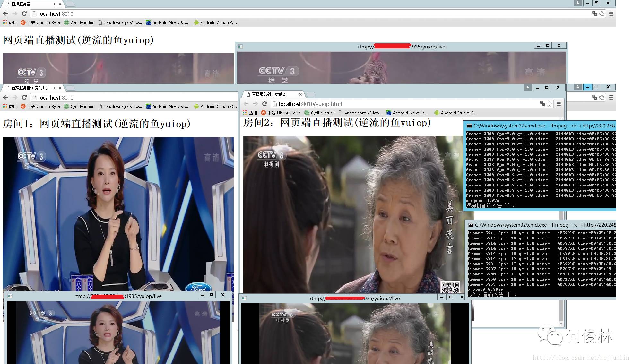Open system menu icon of the yuiop2/live player
633x364 pixels.
point(244,298)
